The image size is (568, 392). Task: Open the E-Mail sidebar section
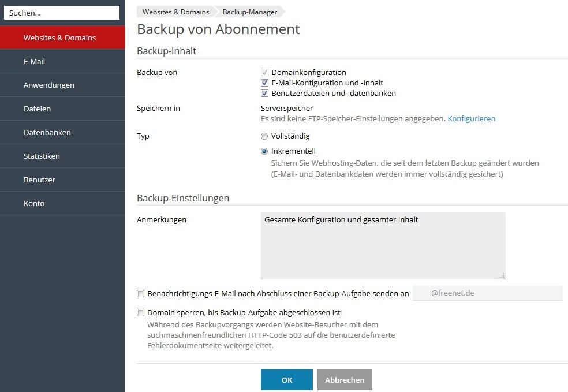coord(62,62)
